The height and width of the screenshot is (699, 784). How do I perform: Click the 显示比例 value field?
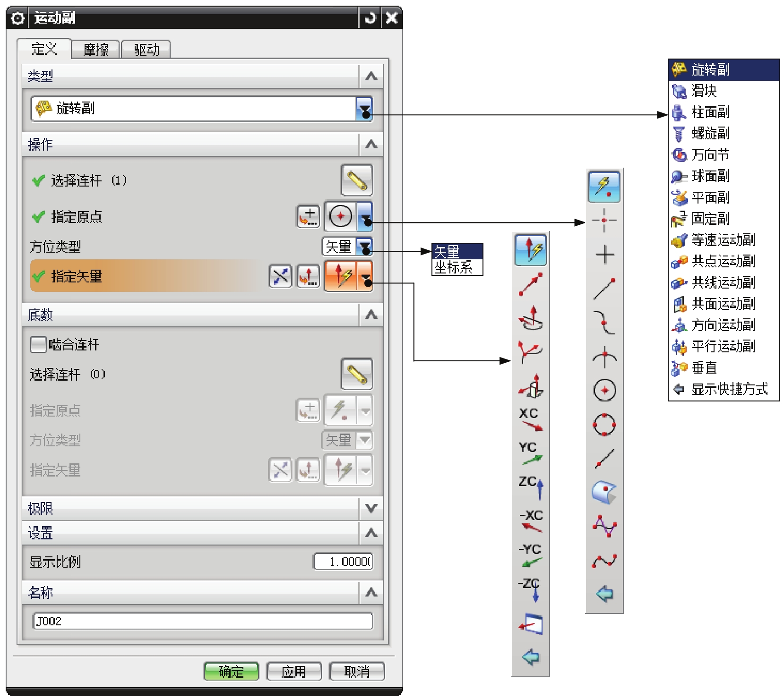343,561
